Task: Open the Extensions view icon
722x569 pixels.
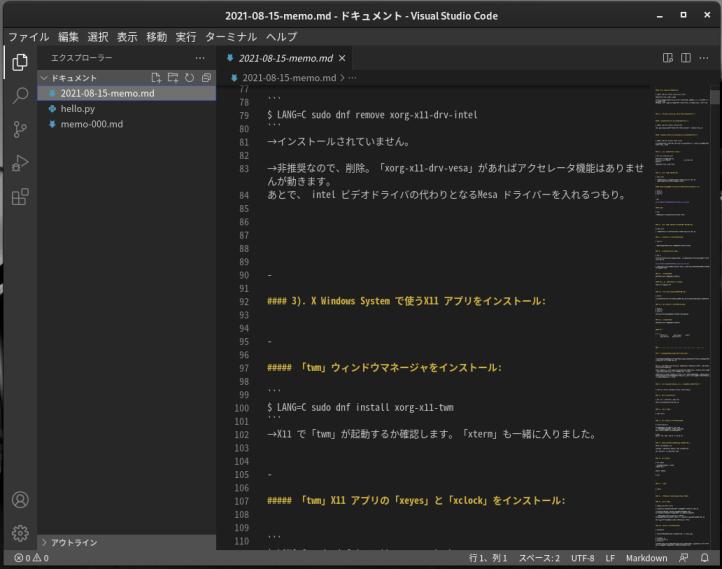Action: (19, 197)
